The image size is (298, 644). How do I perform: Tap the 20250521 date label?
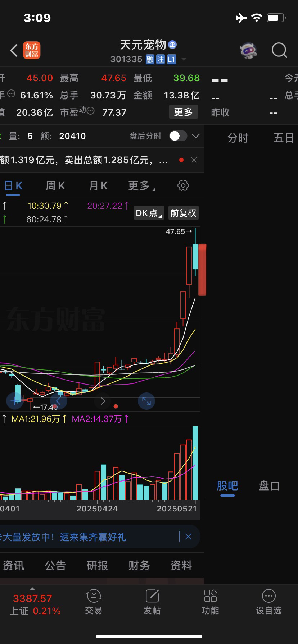(x=177, y=509)
